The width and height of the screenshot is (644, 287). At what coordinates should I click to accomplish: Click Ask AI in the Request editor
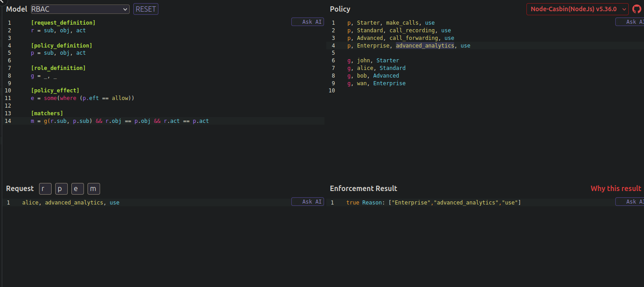(307, 202)
